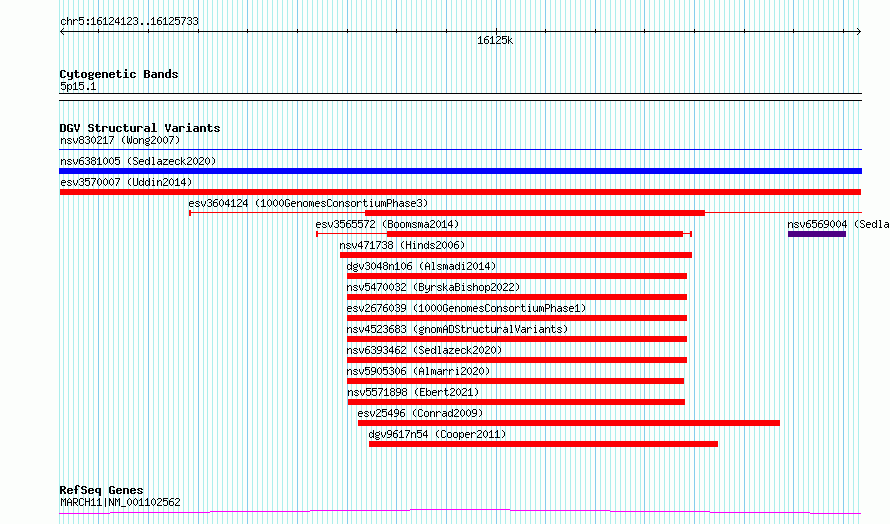The width and height of the screenshot is (890, 524).
Task: Click the red bar under esv3604124
Action: click(535, 213)
